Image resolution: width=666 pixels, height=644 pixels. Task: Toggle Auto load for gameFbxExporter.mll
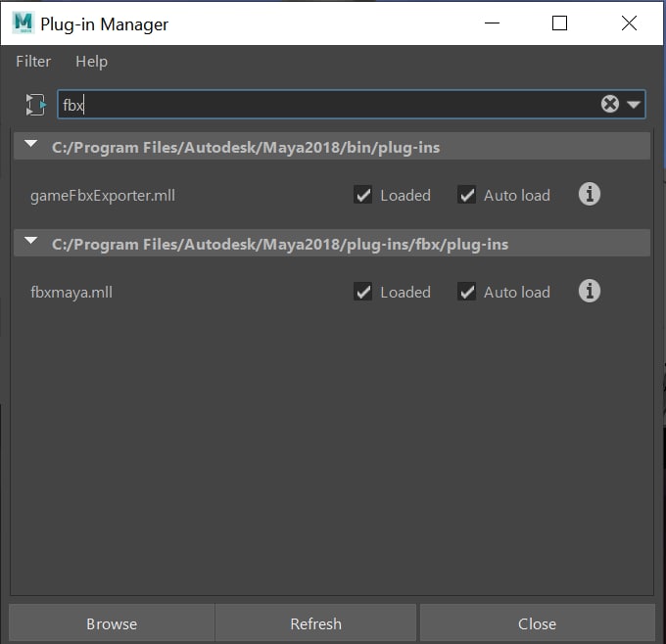tap(466, 196)
